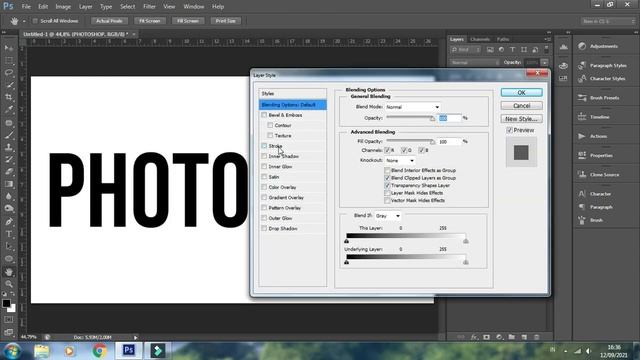Select the Eyedropper tool
This screenshot has width=640, height=360.
pyautogui.click(x=9, y=109)
